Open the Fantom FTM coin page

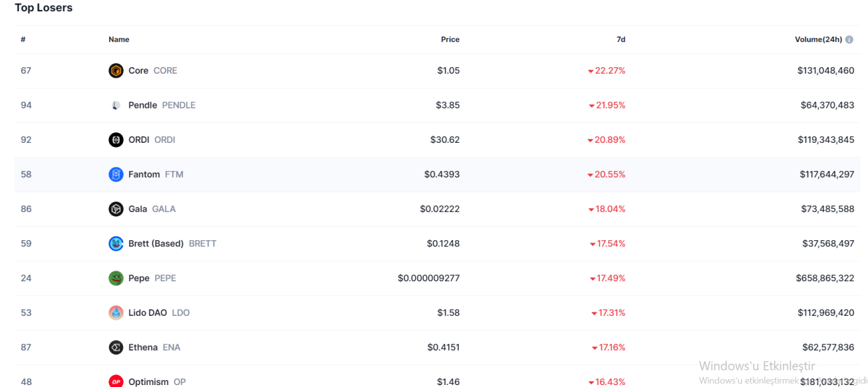[x=145, y=174]
